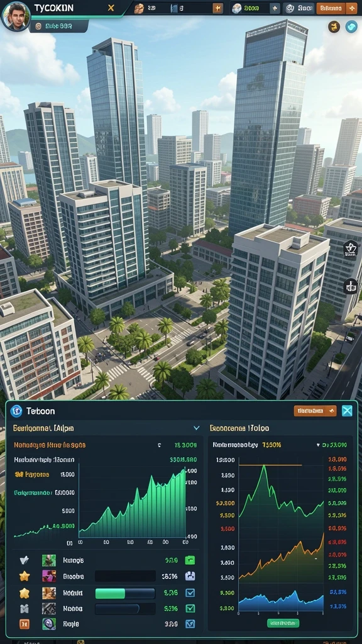Expand the left panel section chevron dropdown

coord(197,428)
